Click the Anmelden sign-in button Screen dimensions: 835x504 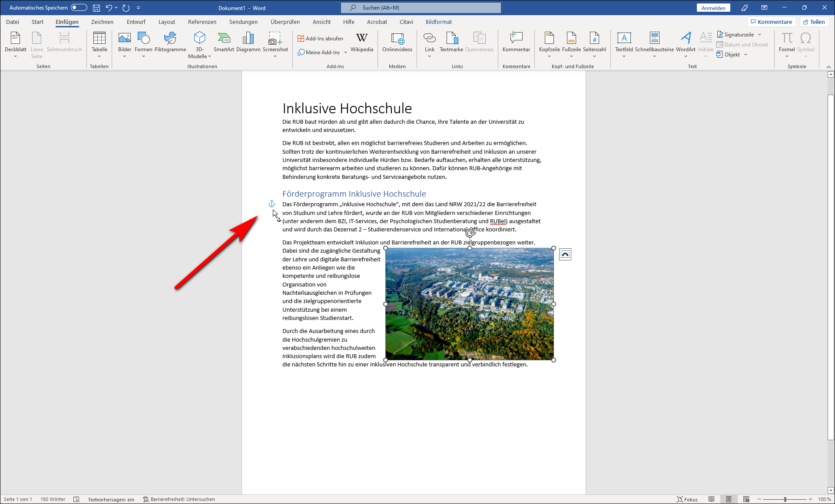point(713,8)
